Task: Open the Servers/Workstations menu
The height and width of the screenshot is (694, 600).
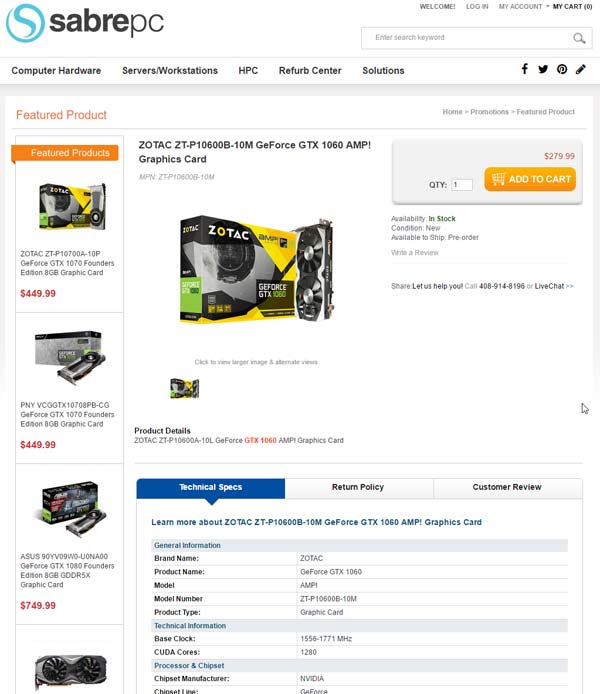Action: pos(170,71)
